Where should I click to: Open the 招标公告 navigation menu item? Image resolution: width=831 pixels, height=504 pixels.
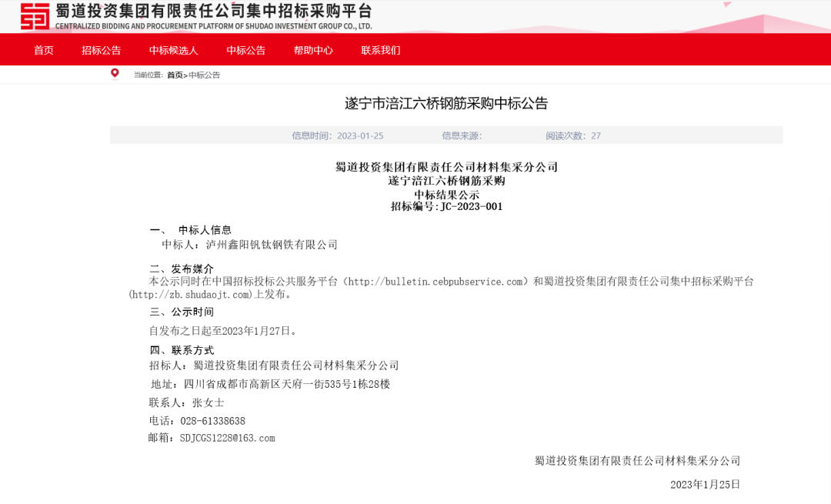[x=102, y=50]
